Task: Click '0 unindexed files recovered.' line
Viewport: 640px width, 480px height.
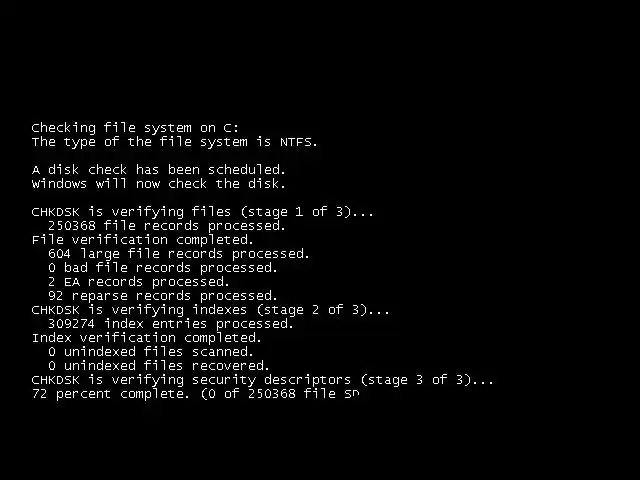Action: point(159,366)
